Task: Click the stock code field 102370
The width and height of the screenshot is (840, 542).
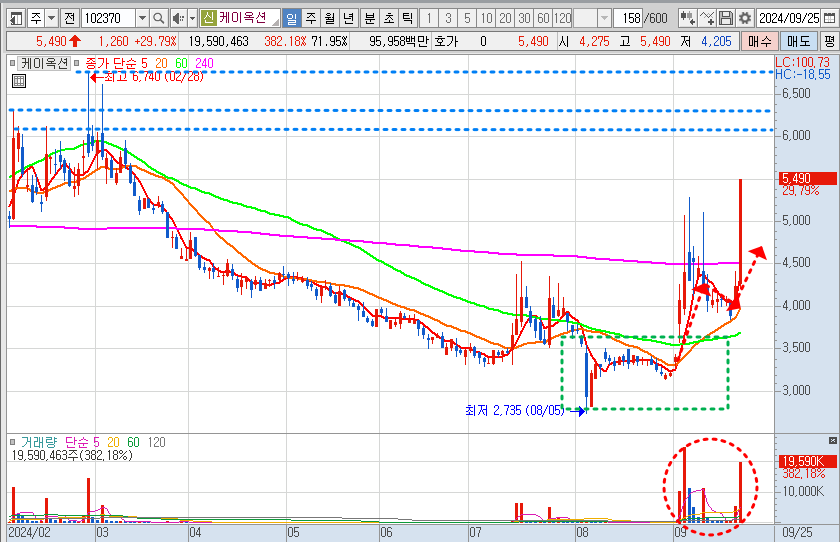Action: 109,19
